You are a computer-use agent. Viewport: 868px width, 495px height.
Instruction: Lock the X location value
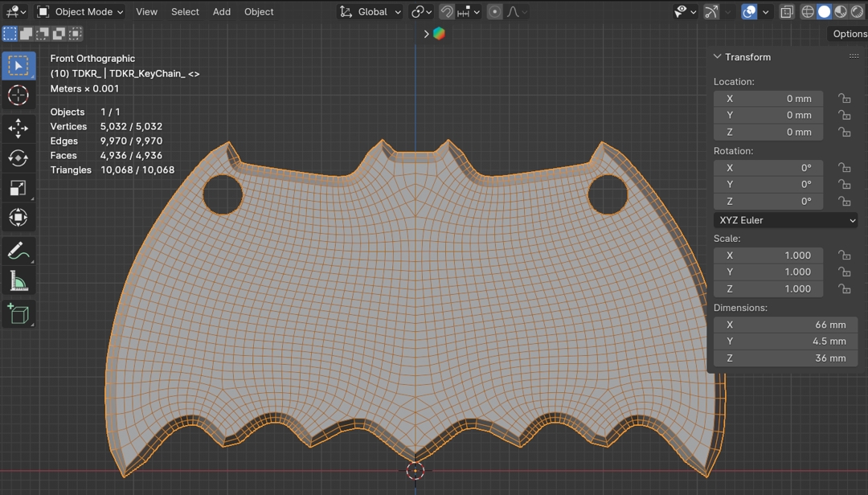pyautogui.click(x=844, y=99)
